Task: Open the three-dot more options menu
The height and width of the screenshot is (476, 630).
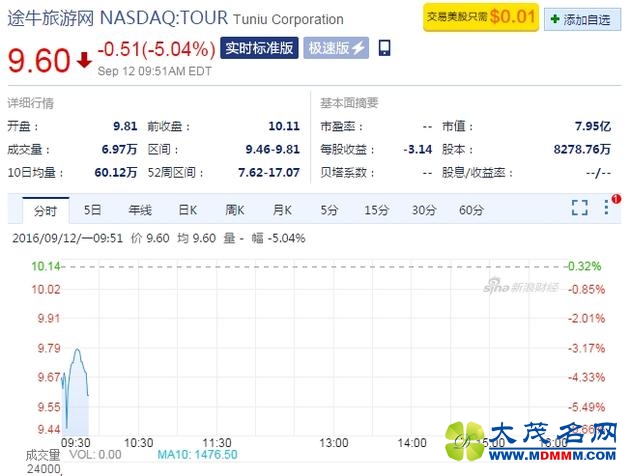Action: coord(606,207)
